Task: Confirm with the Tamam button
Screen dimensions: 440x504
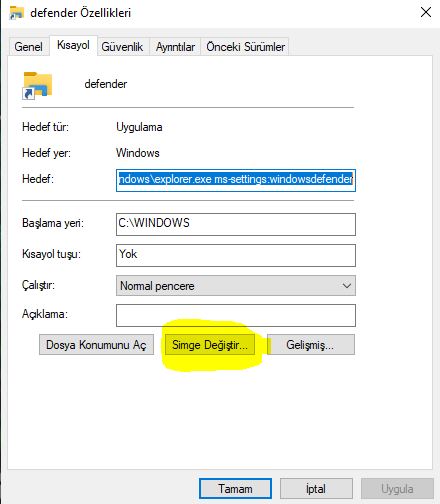Action: coord(235,489)
